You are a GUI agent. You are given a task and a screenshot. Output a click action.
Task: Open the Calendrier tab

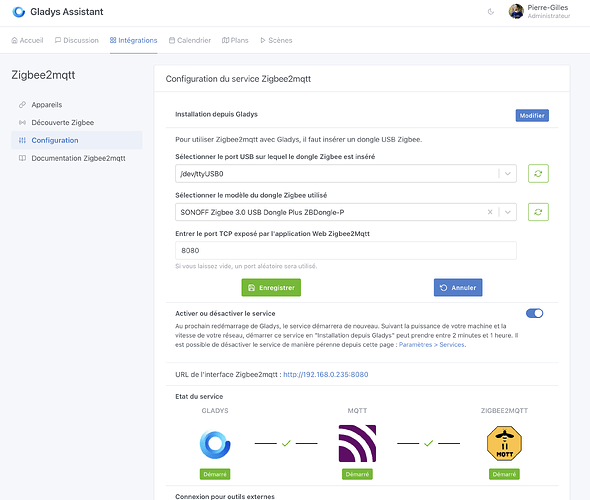[x=190, y=40]
